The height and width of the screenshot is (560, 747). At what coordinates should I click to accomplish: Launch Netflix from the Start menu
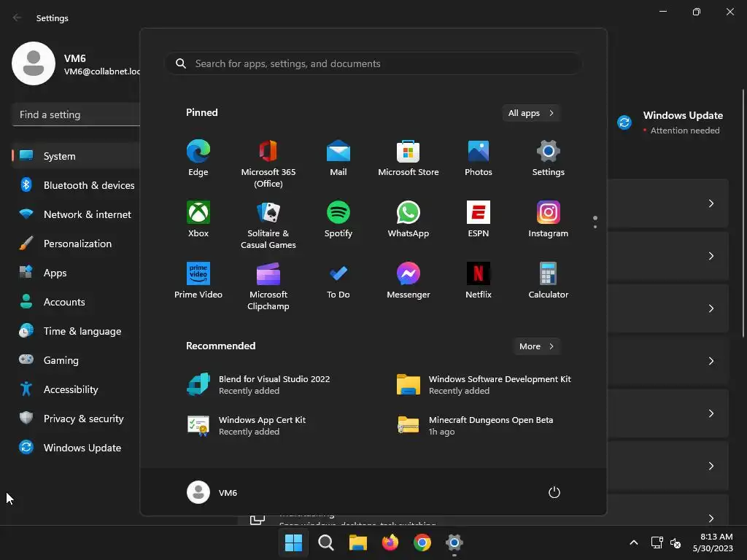coord(479,281)
